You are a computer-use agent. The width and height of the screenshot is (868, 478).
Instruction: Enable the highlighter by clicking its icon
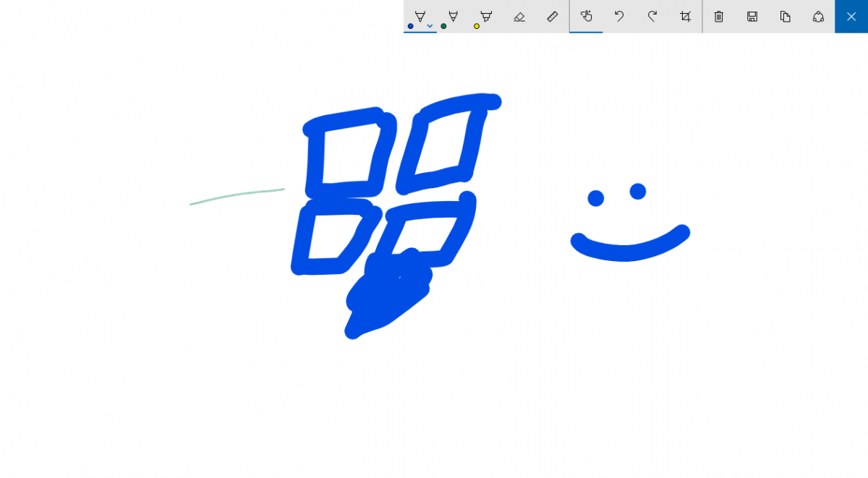click(485, 16)
